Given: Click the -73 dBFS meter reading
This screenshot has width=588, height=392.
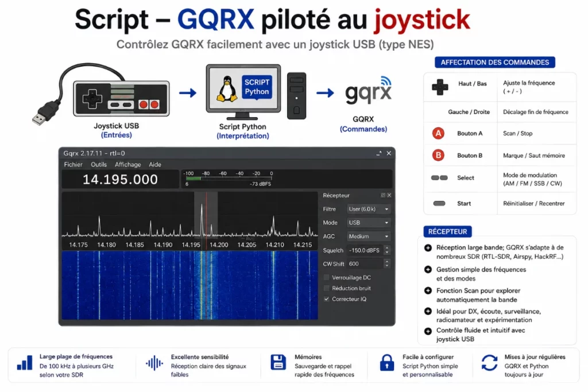Looking at the screenshot, I should pyautogui.click(x=260, y=184).
